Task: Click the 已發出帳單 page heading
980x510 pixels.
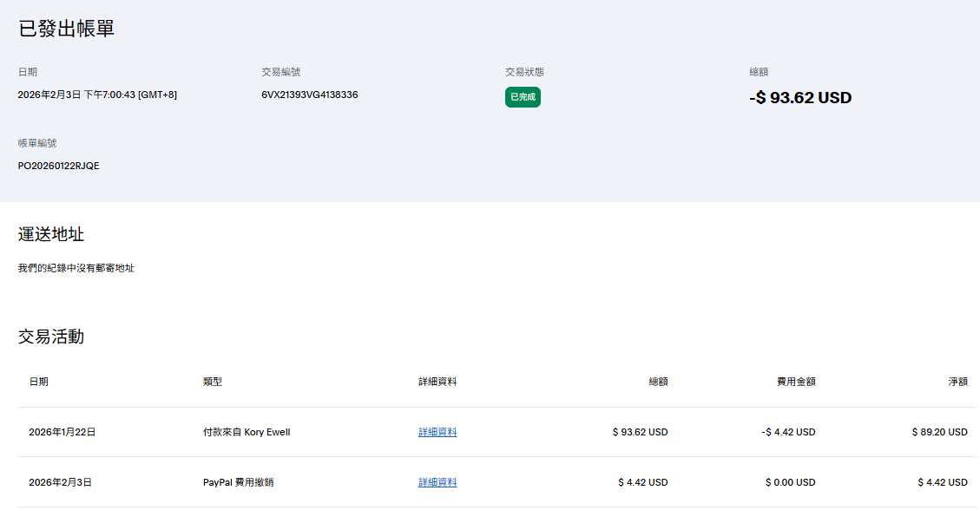Action: (x=66, y=29)
